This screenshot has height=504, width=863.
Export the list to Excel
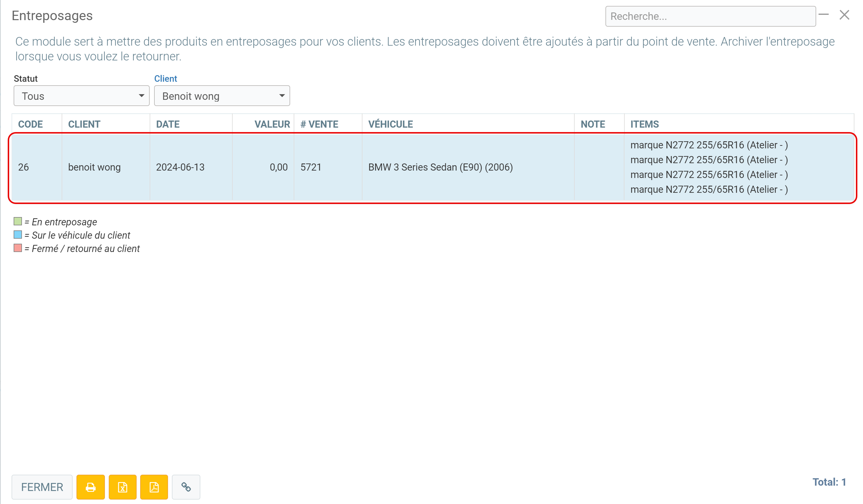click(123, 487)
